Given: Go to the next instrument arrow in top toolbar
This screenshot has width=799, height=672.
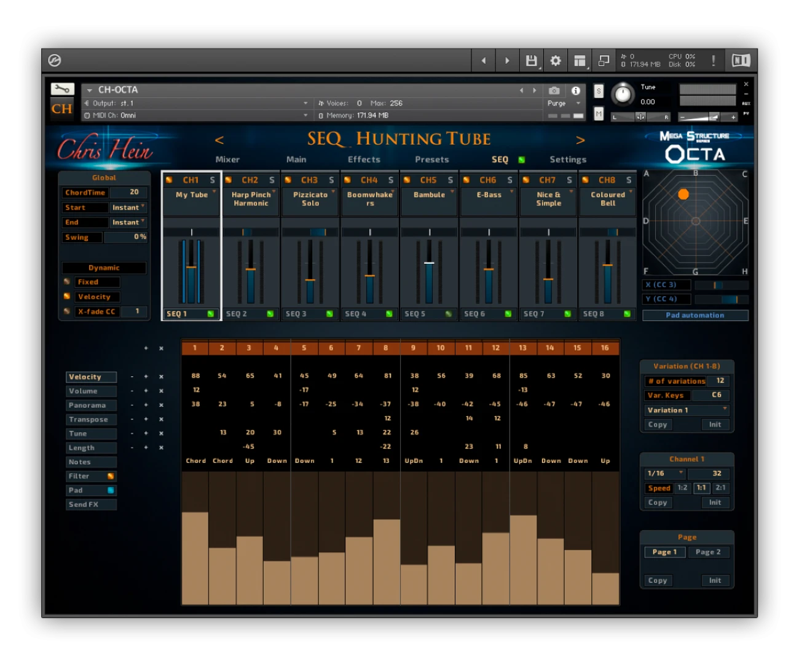Looking at the screenshot, I should (507, 60).
